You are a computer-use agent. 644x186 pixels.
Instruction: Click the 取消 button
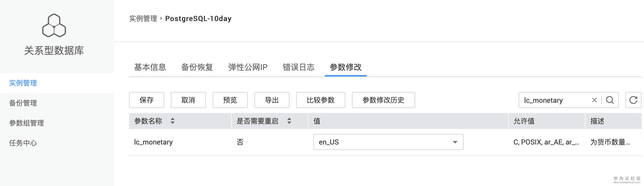point(188,100)
